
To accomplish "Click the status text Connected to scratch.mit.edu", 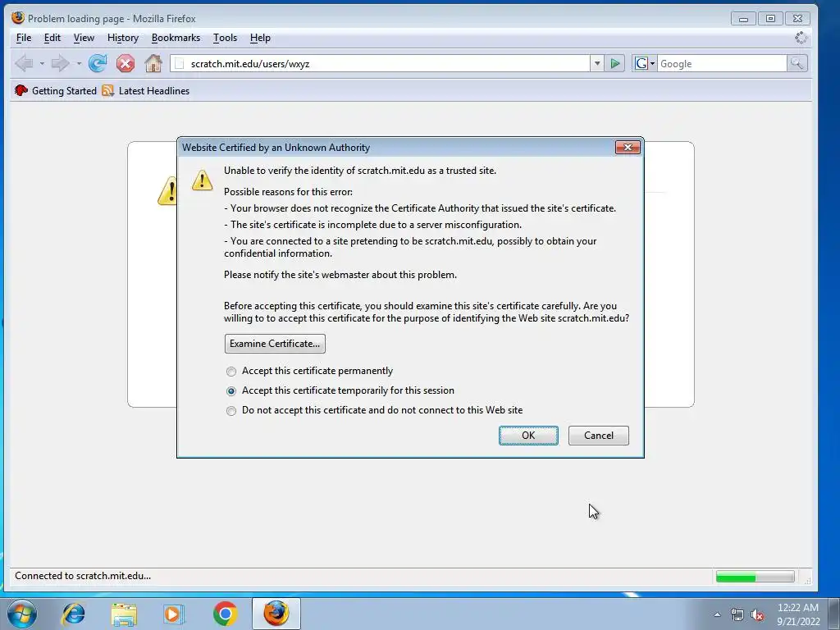I will click(83, 576).
